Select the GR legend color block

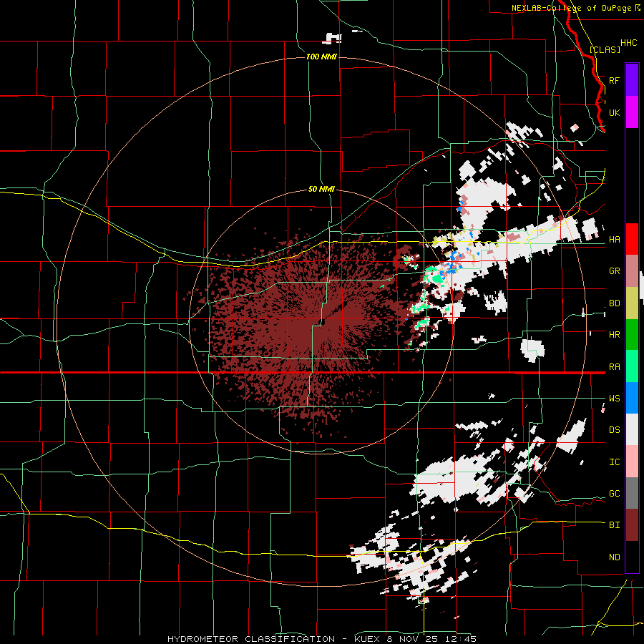click(x=632, y=271)
